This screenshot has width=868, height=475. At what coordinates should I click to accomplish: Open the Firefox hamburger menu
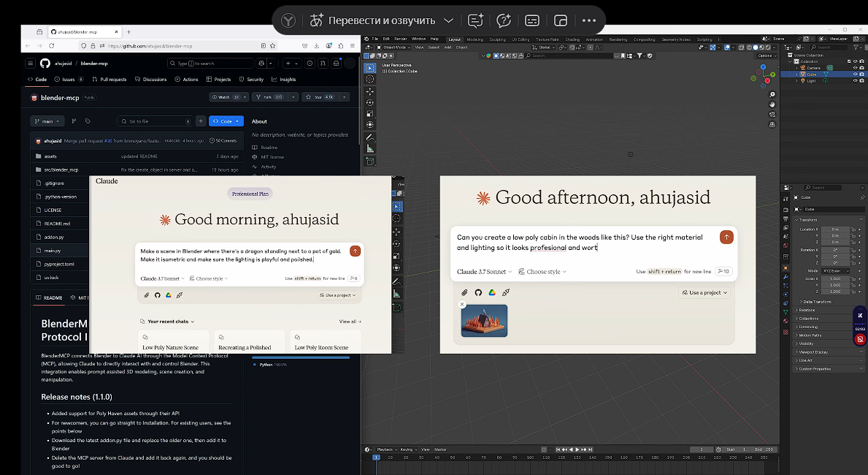(x=352, y=46)
